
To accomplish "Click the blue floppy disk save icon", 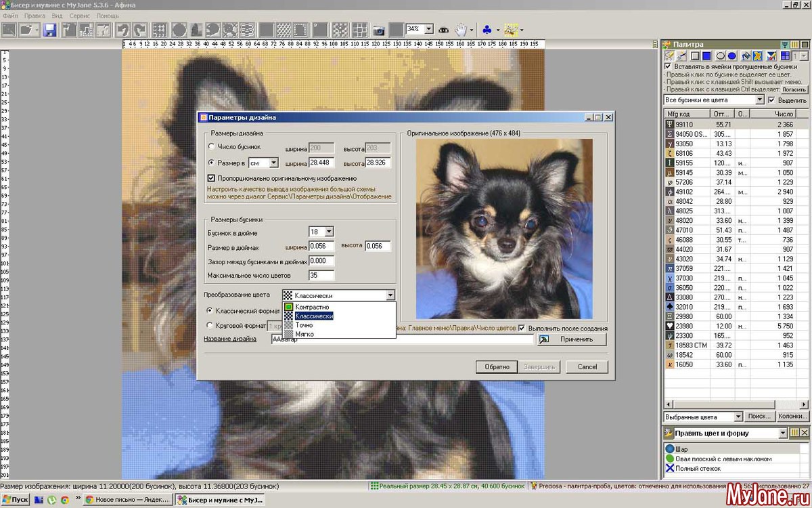I will (x=49, y=30).
